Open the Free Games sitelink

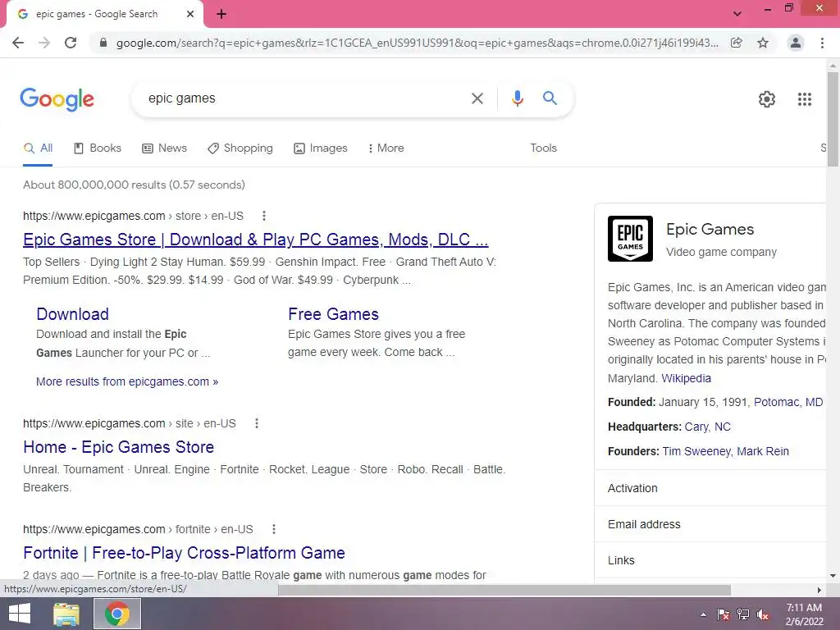pos(333,314)
